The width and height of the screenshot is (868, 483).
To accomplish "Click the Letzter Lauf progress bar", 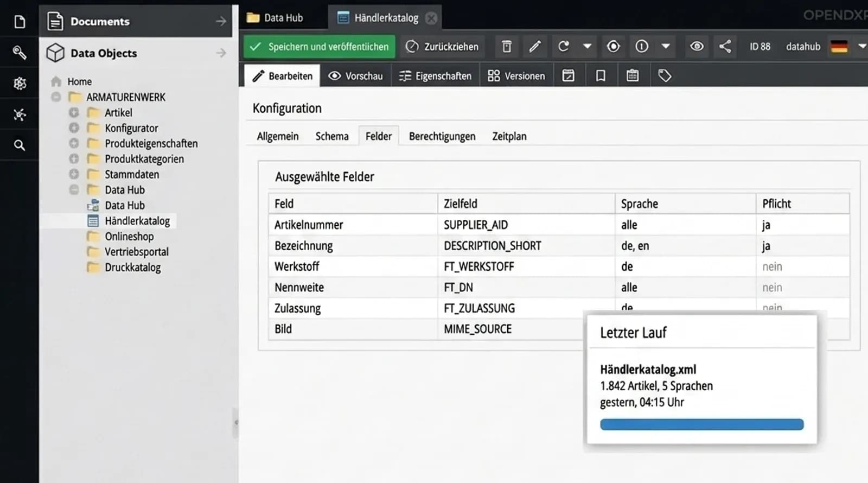I will pyautogui.click(x=701, y=424).
